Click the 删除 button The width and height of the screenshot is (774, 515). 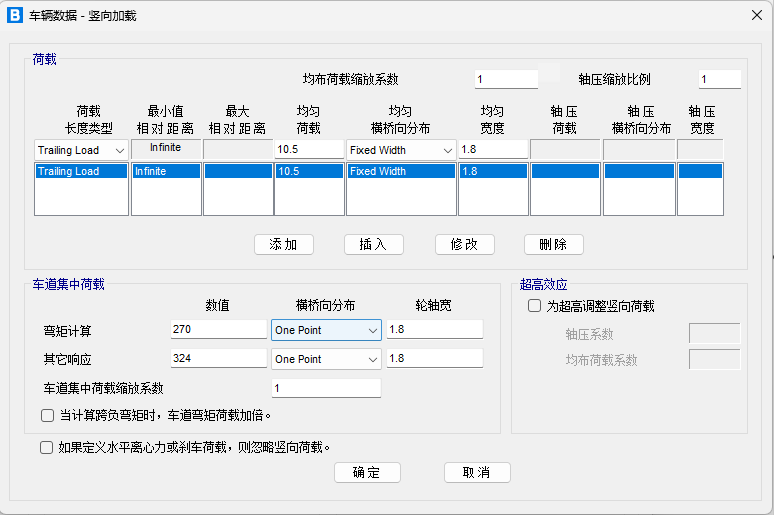tap(553, 244)
